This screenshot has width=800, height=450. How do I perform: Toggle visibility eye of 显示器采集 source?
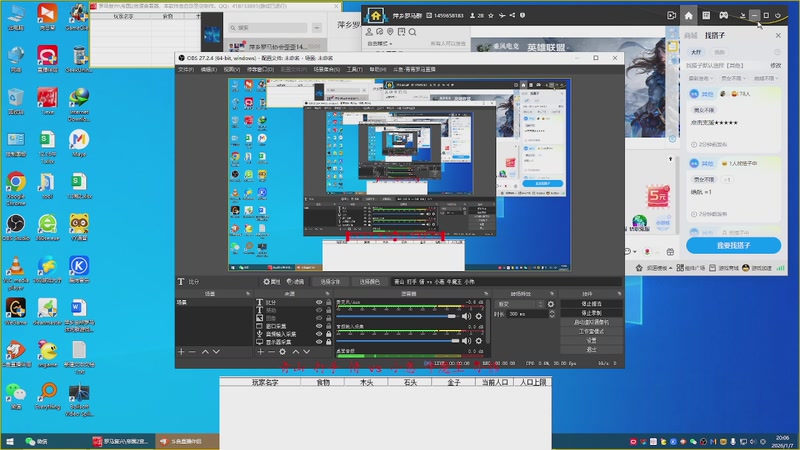coord(319,342)
